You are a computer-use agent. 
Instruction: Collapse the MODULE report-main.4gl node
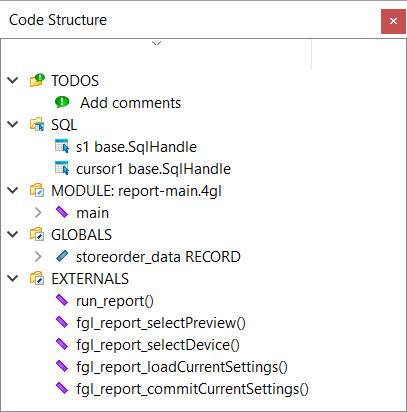13,190
